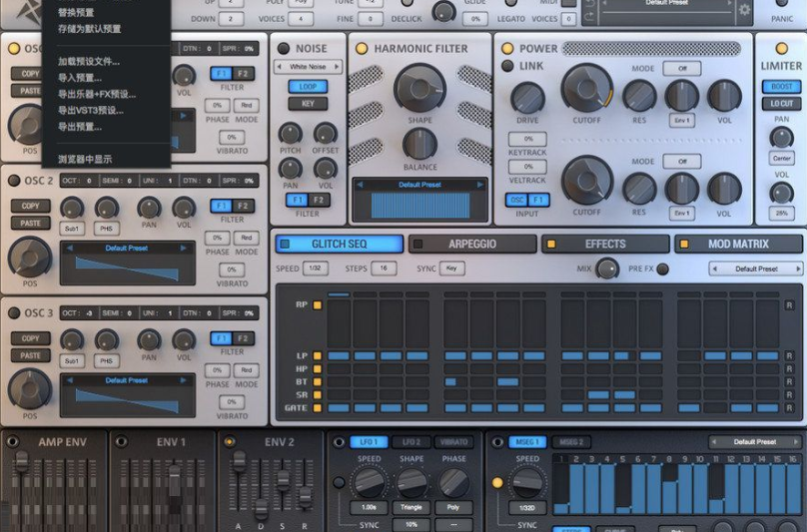The height and width of the screenshot is (532, 807).
Task: Open the preset settings gear icon
Action: [744, 10]
